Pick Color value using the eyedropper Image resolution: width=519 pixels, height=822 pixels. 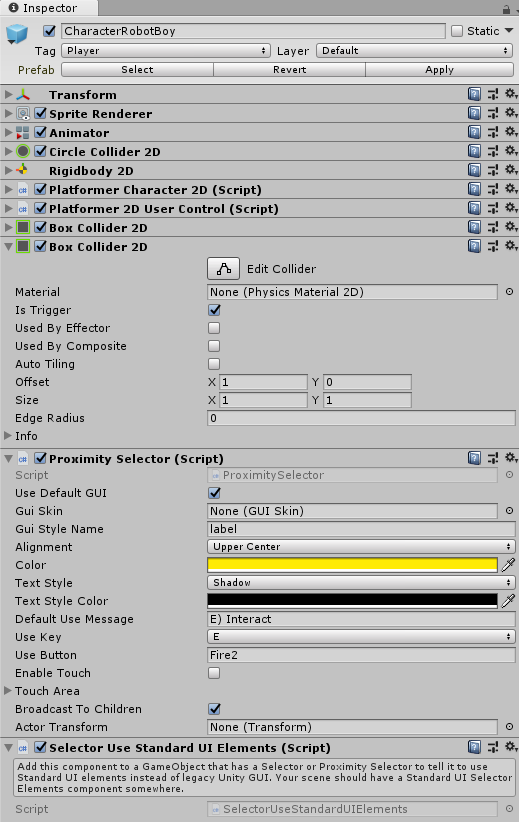(x=508, y=565)
